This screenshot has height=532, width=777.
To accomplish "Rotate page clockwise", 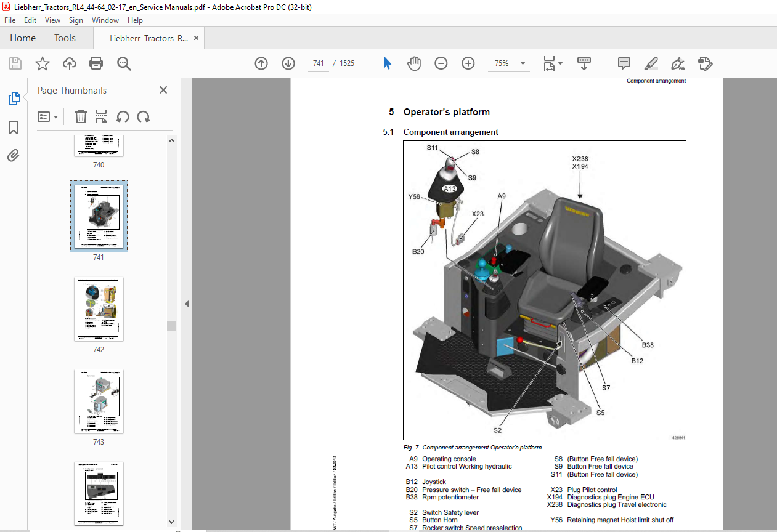I will click(x=144, y=116).
